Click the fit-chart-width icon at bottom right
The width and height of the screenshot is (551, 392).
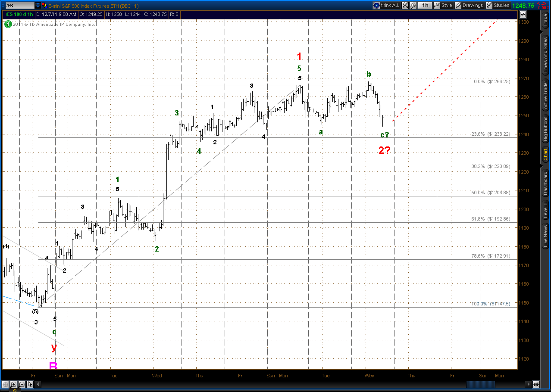click(536, 384)
